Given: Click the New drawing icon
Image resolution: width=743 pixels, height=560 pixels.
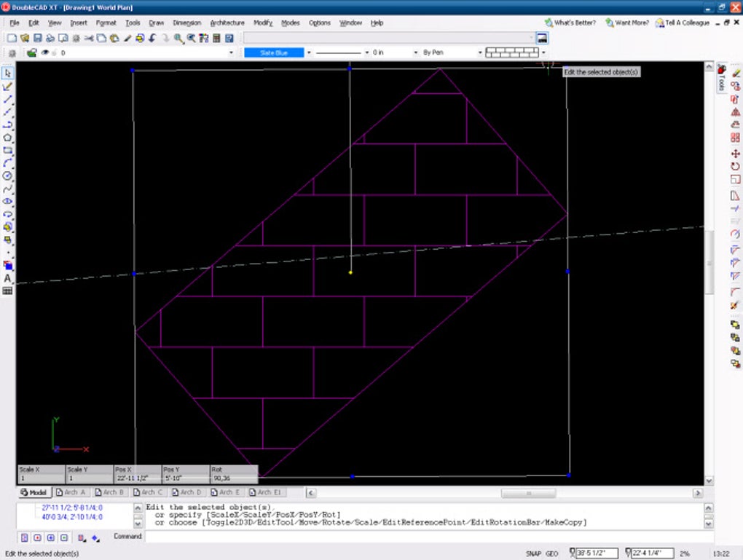Looking at the screenshot, I should (x=12, y=38).
